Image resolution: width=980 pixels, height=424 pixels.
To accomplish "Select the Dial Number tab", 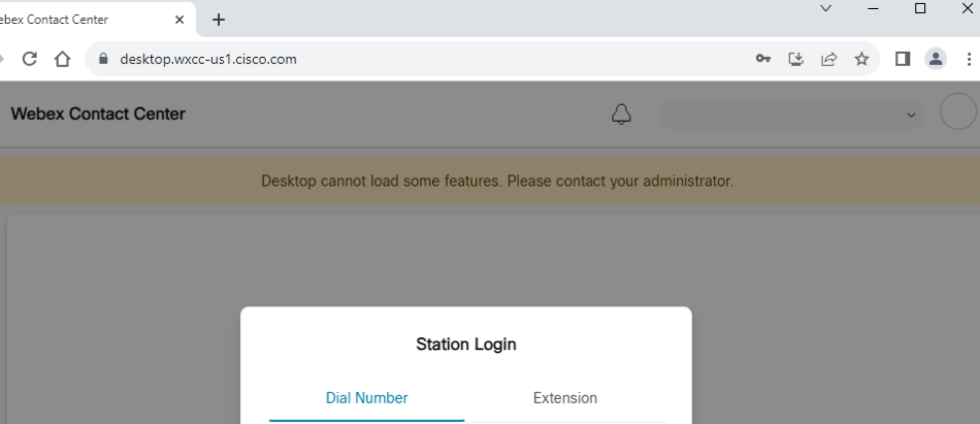I will pos(367,398).
